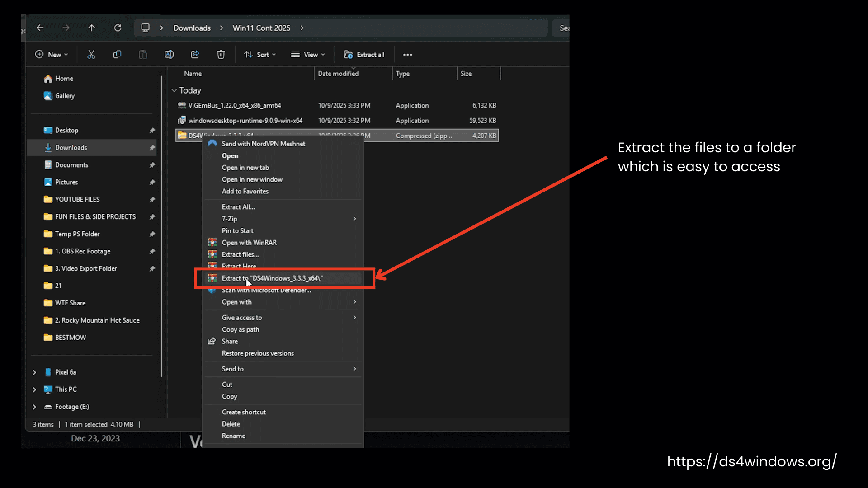Refresh the current folder
The image size is (868, 488).
click(118, 28)
